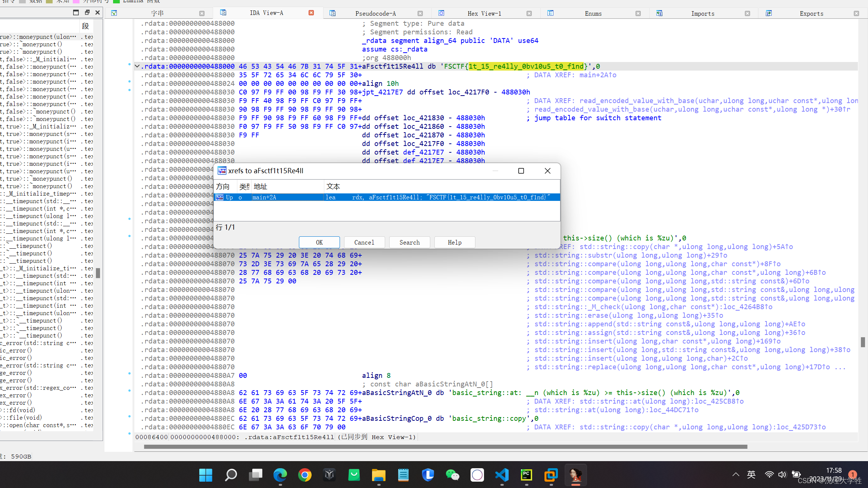Open WeChat from the taskbar
The height and width of the screenshot is (488, 868).
[452, 475]
